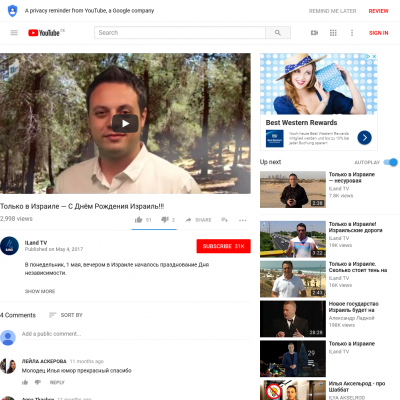Viewport: 400px width, 400px height.
Task: Click the Add a public comment field
Action: click(x=136, y=334)
